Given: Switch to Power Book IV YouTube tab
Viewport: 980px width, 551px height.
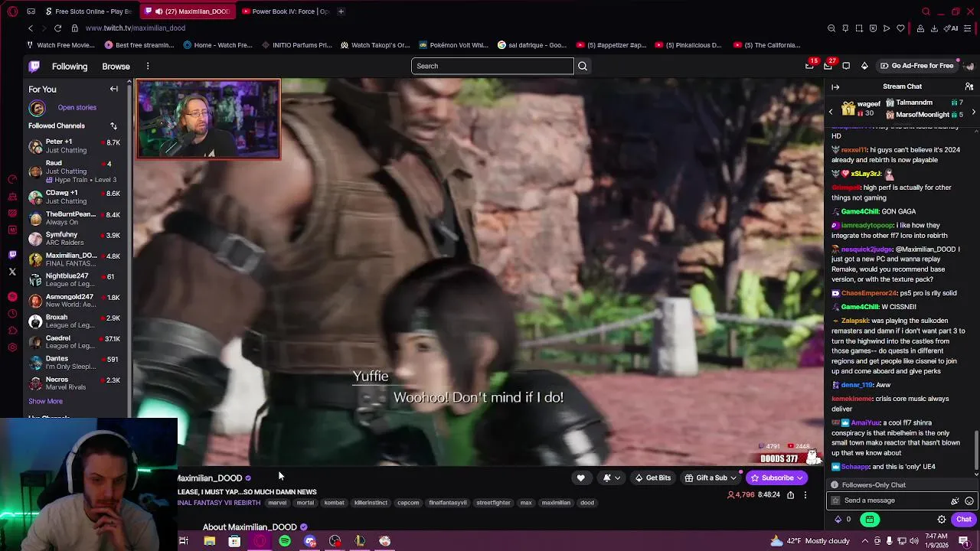Looking at the screenshot, I should click(286, 11).
